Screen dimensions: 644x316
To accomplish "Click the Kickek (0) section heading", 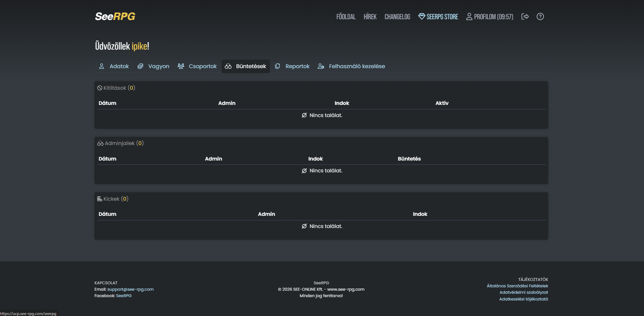I will pos(113,199).
